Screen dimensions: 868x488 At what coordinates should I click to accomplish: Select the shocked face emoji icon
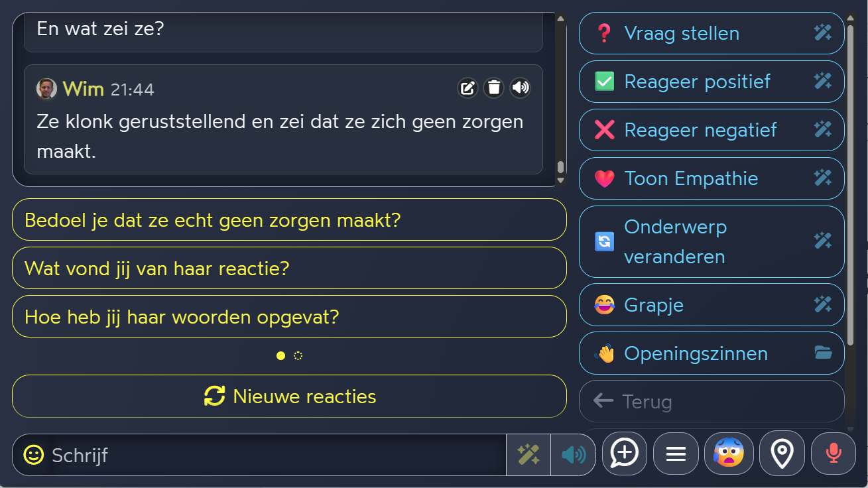click(729, 454)
